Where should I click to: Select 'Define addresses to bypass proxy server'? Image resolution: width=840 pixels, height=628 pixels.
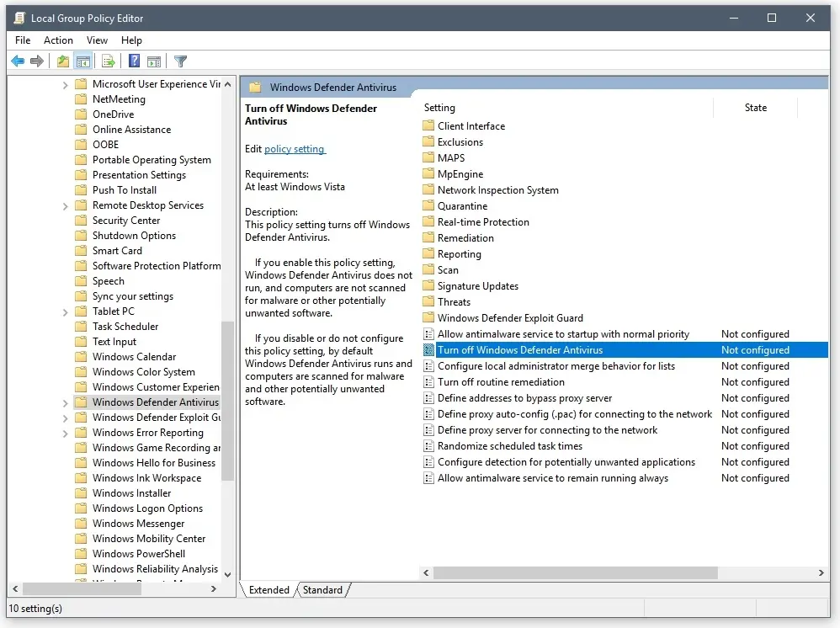[524, 398]
